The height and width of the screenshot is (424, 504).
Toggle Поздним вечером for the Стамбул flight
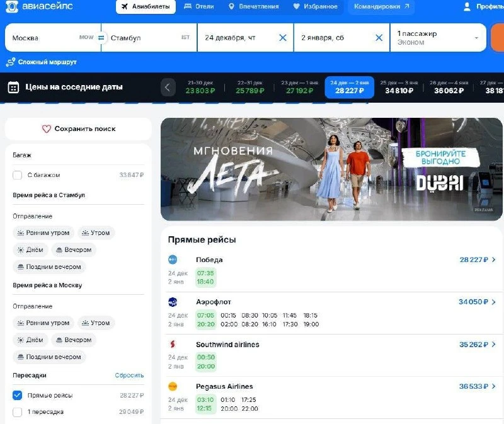(49, 266)
